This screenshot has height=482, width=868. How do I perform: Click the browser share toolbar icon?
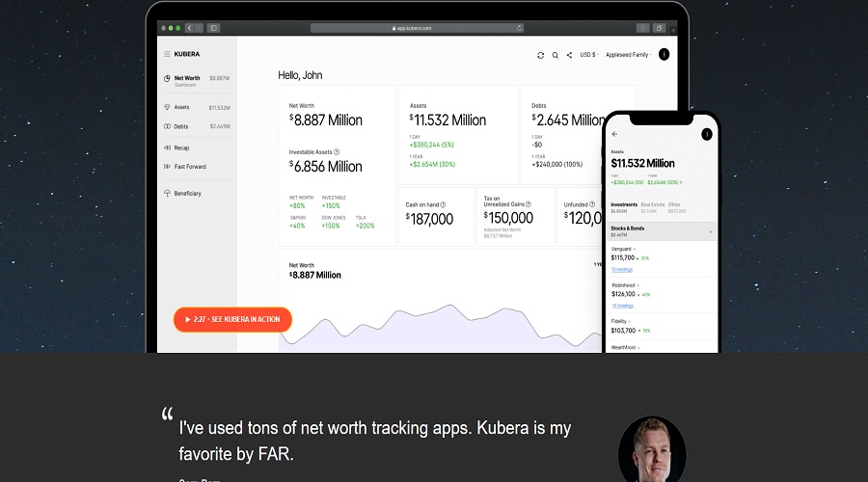point(642,28)
